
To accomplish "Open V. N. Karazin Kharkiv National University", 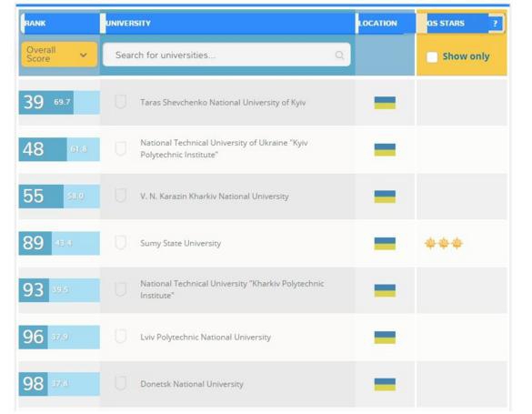I will (215, 197).
